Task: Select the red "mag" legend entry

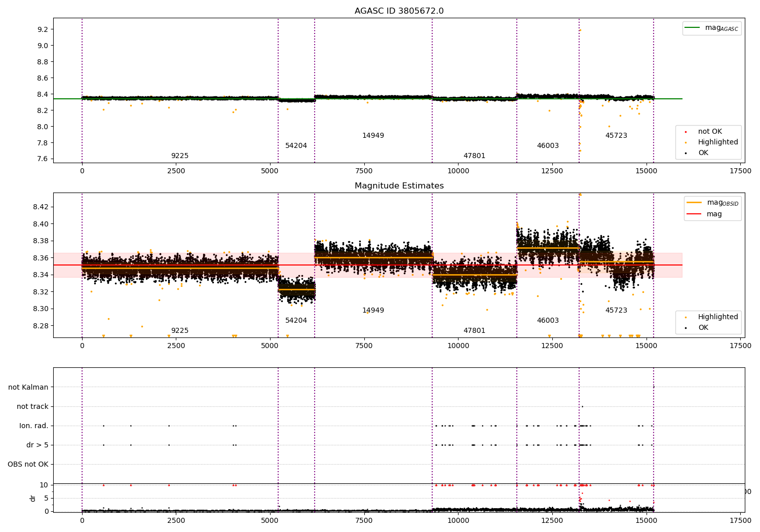Action: (705, 214)
